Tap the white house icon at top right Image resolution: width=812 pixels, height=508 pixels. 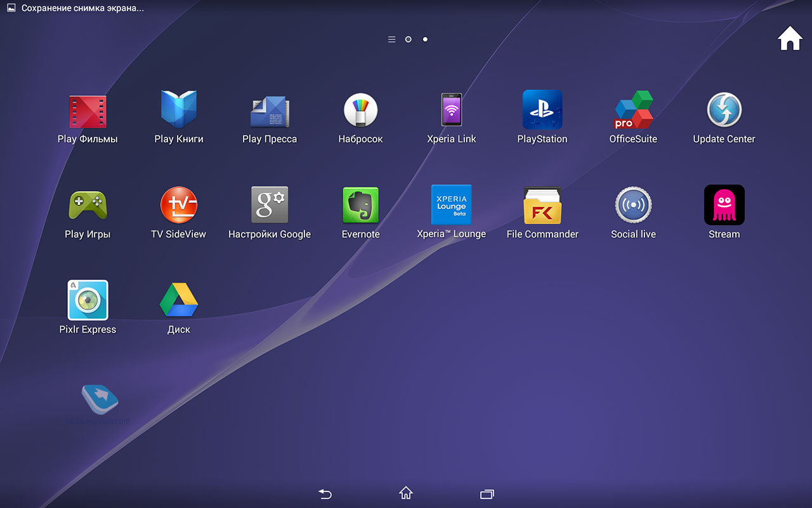coord(790,38)
